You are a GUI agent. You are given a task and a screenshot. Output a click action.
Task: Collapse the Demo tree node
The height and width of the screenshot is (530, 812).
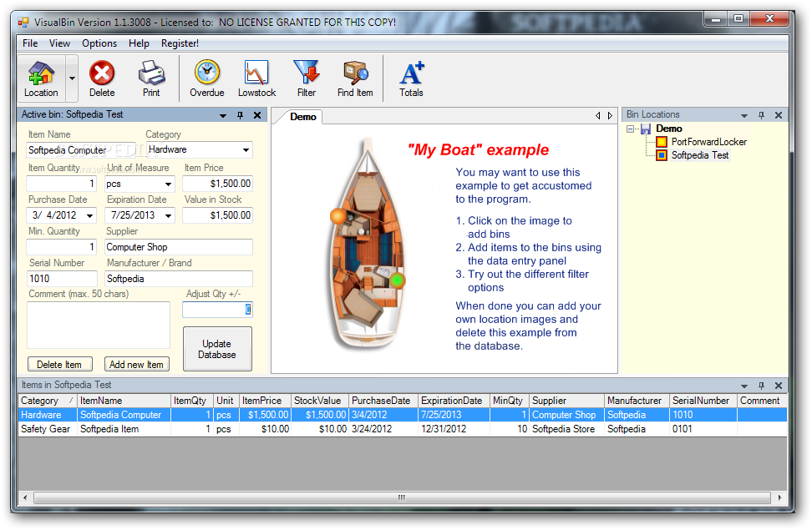[630, 129]
